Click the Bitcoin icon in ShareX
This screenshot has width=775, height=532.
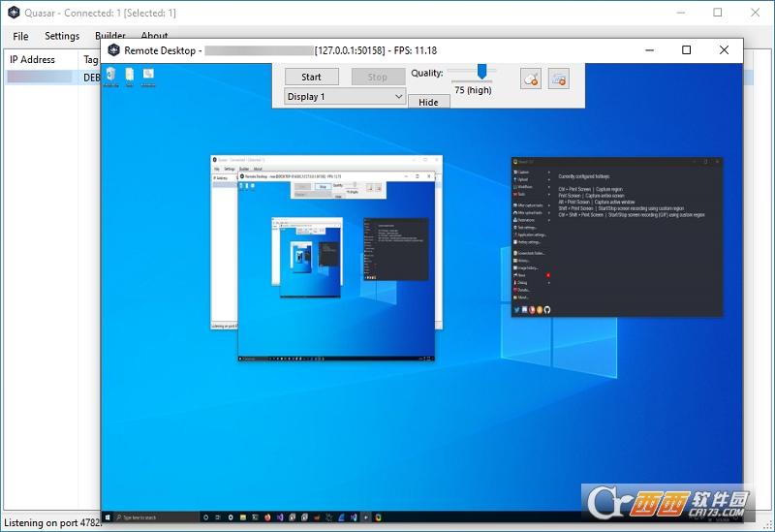tap(540, 310)
